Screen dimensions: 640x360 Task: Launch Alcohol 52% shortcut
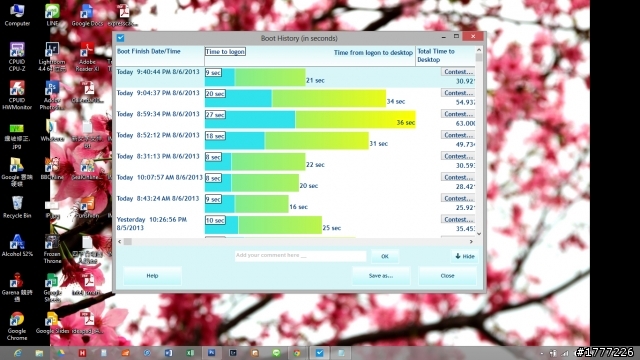click(x=17, y=245)
